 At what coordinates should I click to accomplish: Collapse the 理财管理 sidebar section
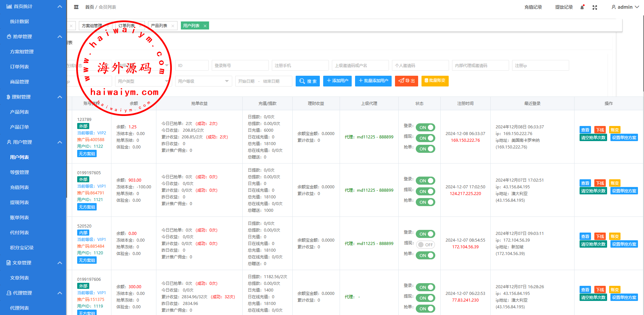60,97
